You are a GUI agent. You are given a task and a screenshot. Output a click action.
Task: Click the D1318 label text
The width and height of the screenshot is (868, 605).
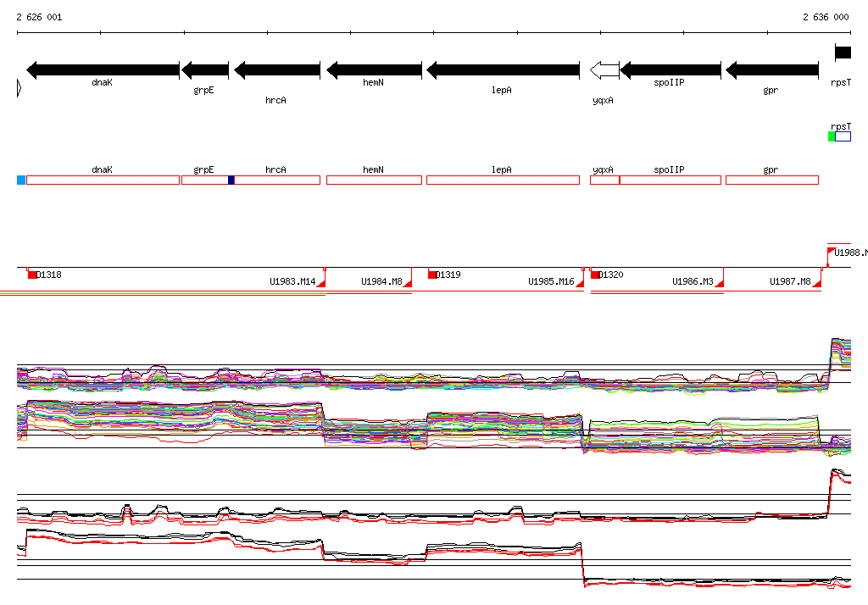click(x=49, y=275)
